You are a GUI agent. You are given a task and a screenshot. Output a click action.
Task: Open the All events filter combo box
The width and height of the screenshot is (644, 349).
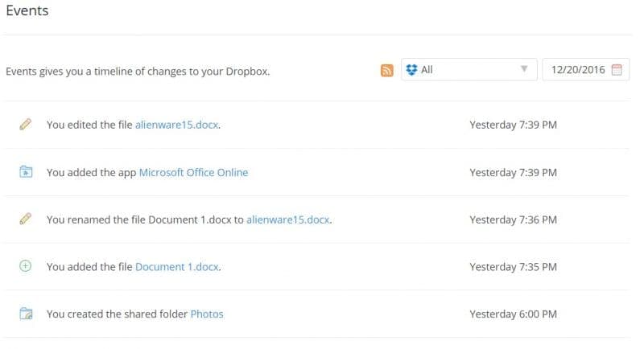pyautogui.click(x=469, y=70)
